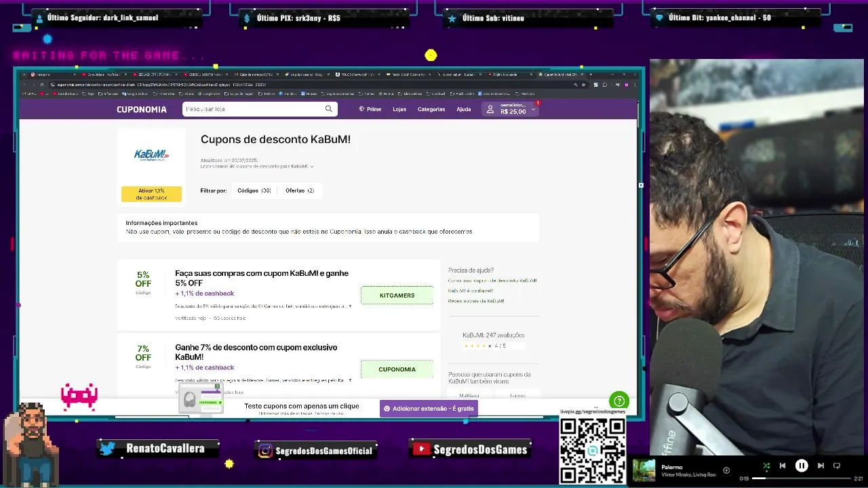Open the Ganhe 7% de desconto title

click(256, 352)
